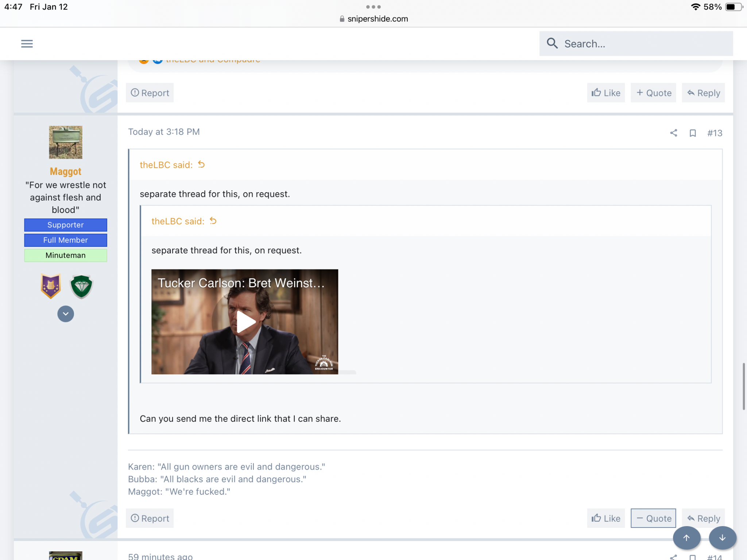Play the Tucker Carlson video
Screen dimensions: 747x560
pos(246,322)
